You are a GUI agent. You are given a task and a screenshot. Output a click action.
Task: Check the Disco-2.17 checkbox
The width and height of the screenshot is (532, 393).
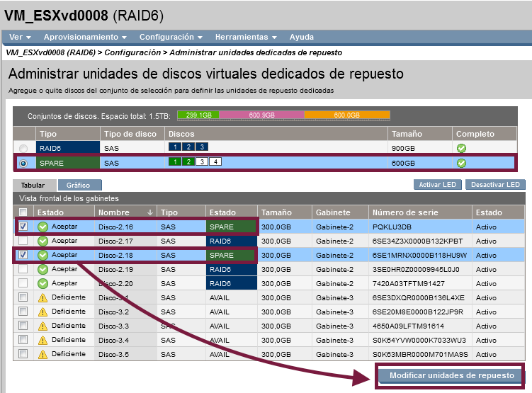[x=23, y=241]
